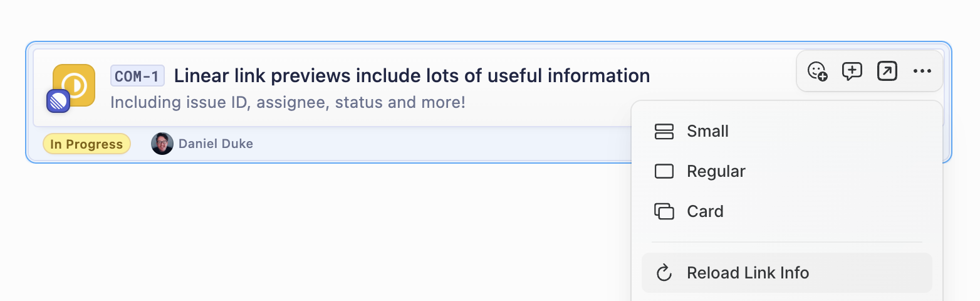Open link via the arrow-in-square icon

887,71
